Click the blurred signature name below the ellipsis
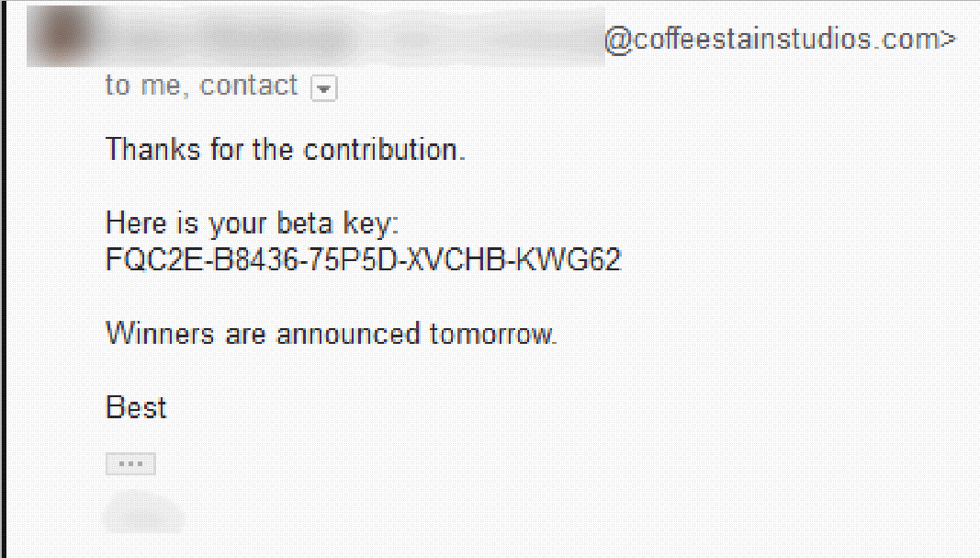 tap(144, 513)
